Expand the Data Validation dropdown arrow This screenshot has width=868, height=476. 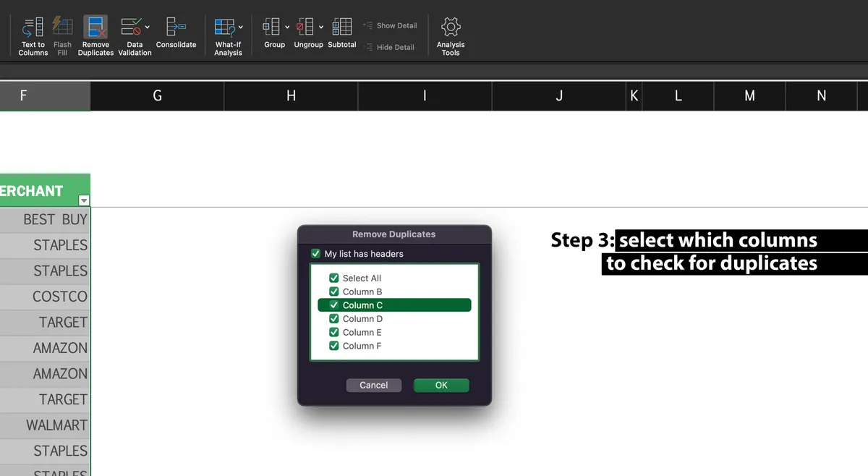point(148,27)
